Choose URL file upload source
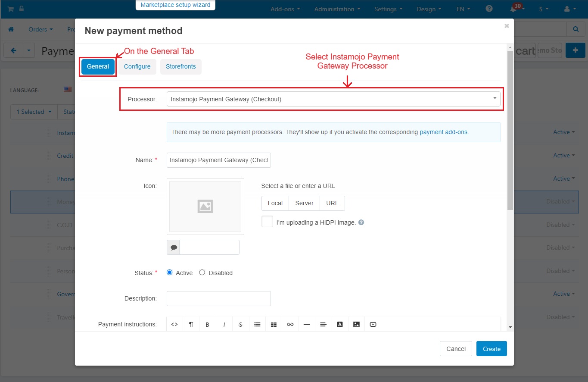Viewport: 588px width, 382px height. click(332, 203)
